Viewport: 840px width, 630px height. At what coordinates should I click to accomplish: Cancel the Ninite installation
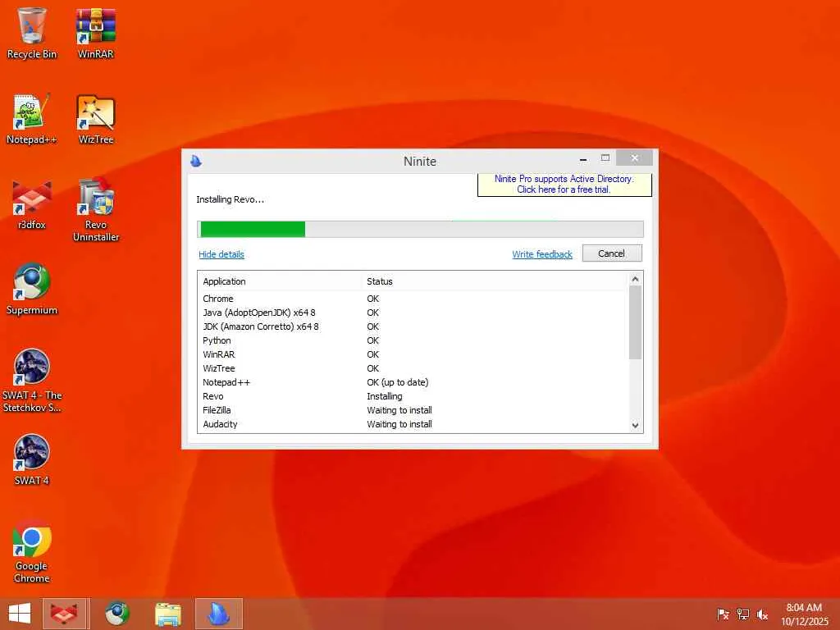click(612, 253)
